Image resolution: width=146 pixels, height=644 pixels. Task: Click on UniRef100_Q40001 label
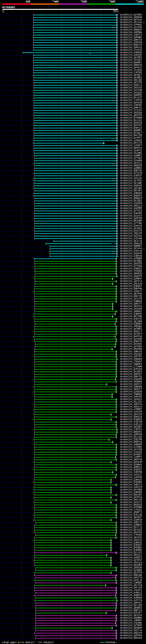point(131,67)
